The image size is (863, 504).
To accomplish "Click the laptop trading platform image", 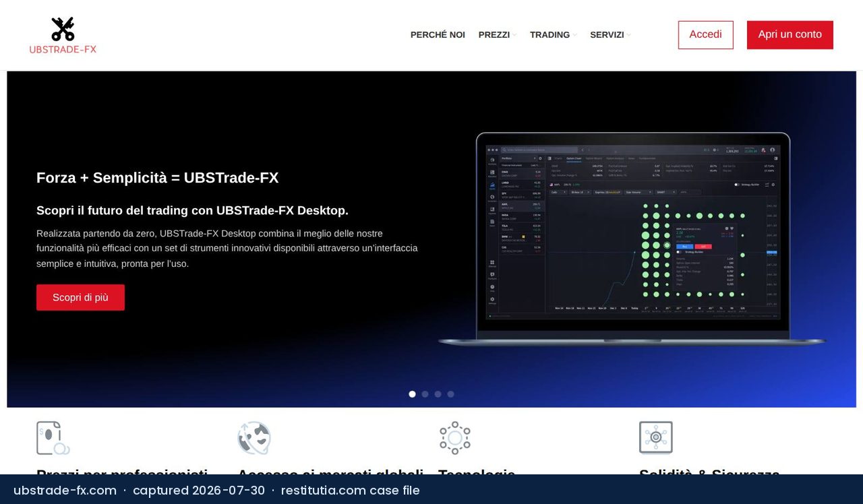I will click(x=632, y=239).
